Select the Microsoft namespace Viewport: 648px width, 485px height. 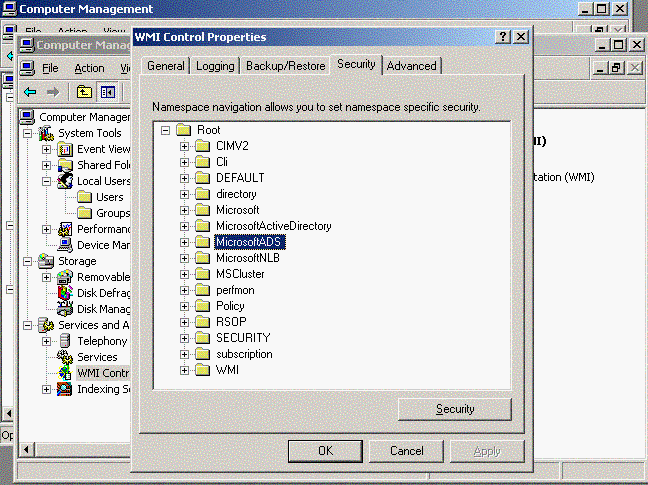pyautogui.click(x=238, y=210)
